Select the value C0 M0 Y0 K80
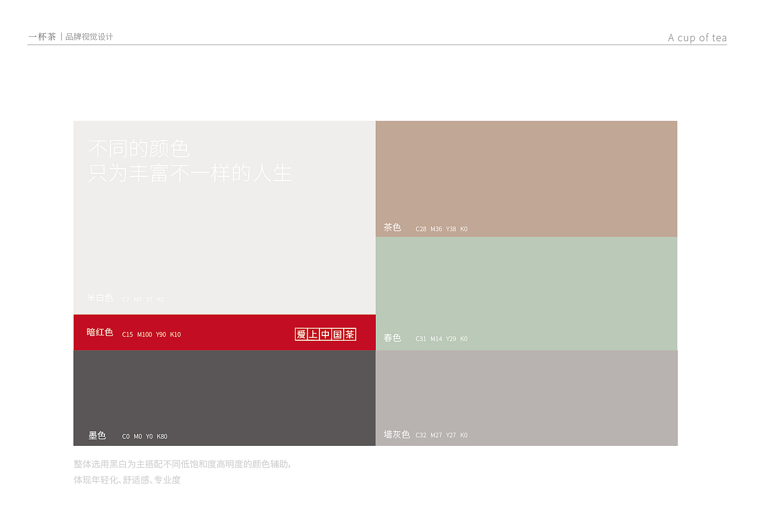Screen dimensions: 760x532 pyautogui.click(x=145, y=436)
